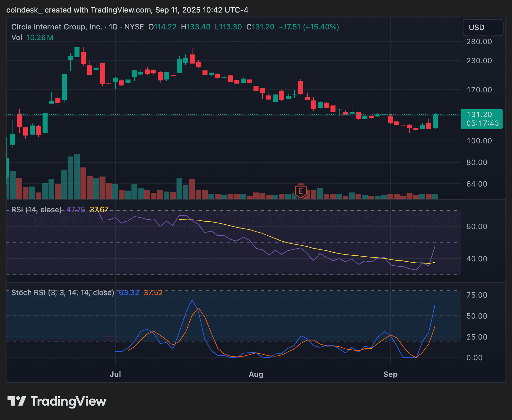
Task: Click the coindesk_ watermark text at the top
Action: (24, 10)
